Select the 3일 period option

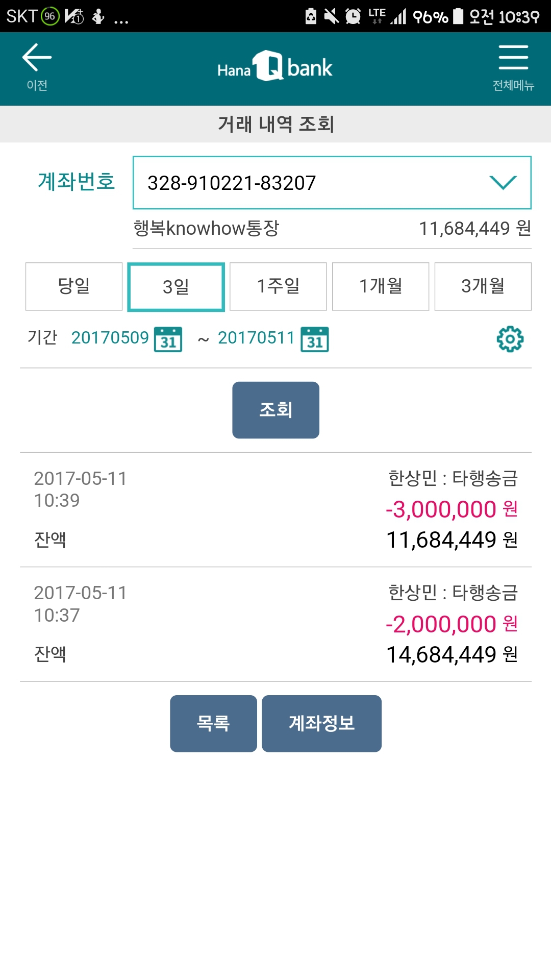pos(176,286)
